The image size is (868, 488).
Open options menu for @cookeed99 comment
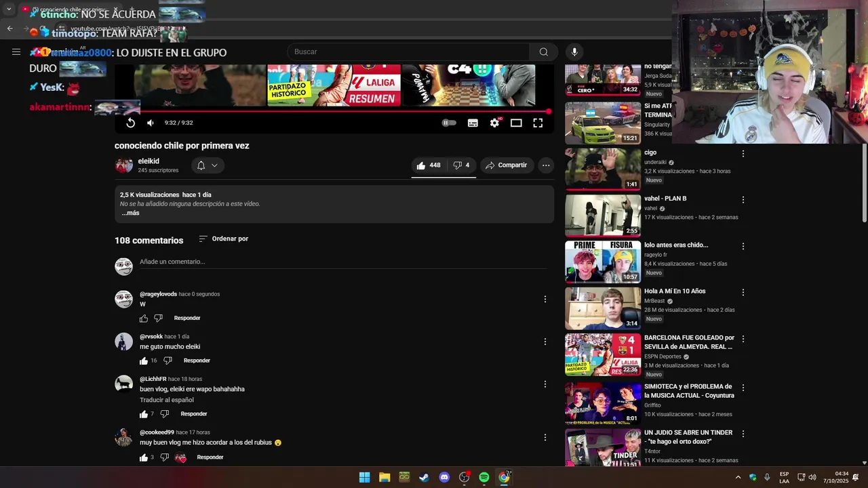[x=545, y=437]
